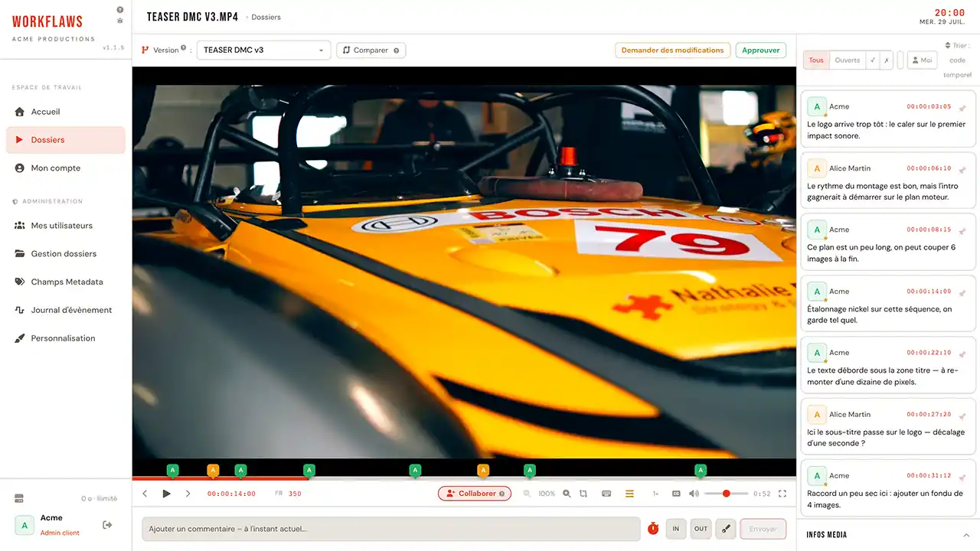Click the orange Alice marker near playhead start

213,470
